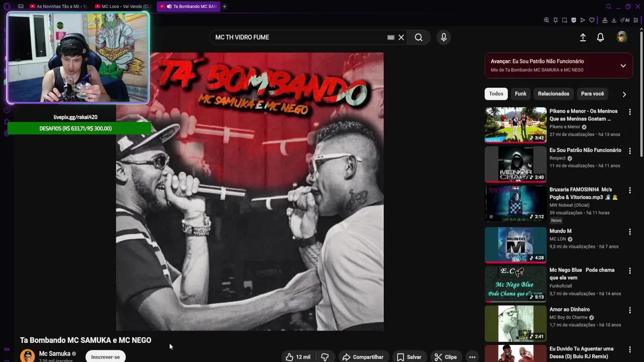Open the workspaces icon beside the tabs
This screenshot has height=362, width=644.
click(x=21, y=7)
